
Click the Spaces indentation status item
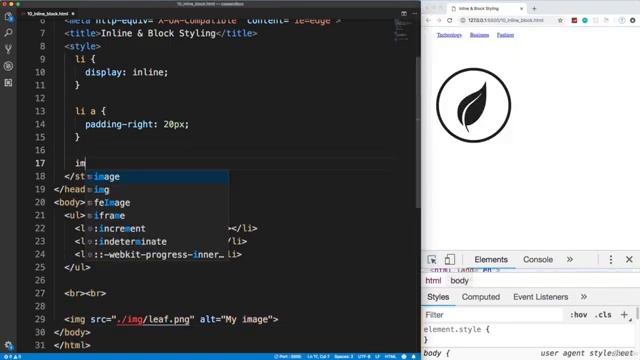(x=343, y=357)
